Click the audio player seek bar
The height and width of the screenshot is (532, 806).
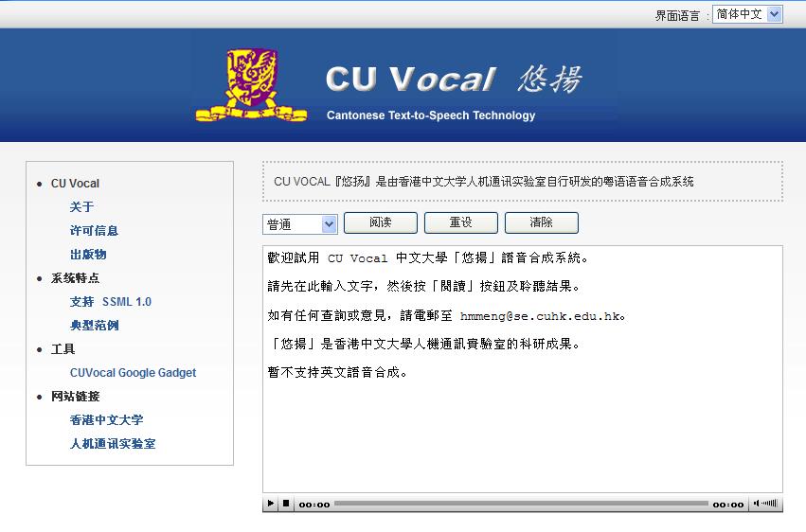pyautogui.click(x=521, y=504)
